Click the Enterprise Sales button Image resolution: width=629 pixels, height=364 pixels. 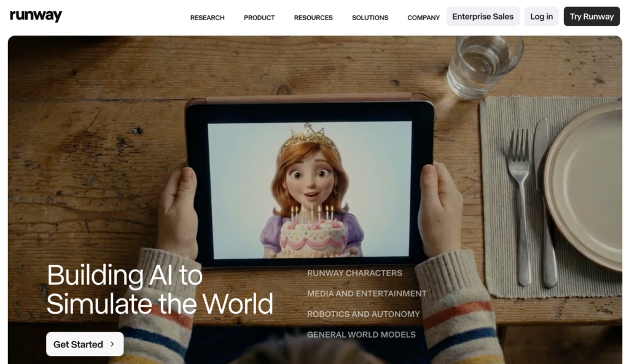pyautogui.click(x=483, y=17)
